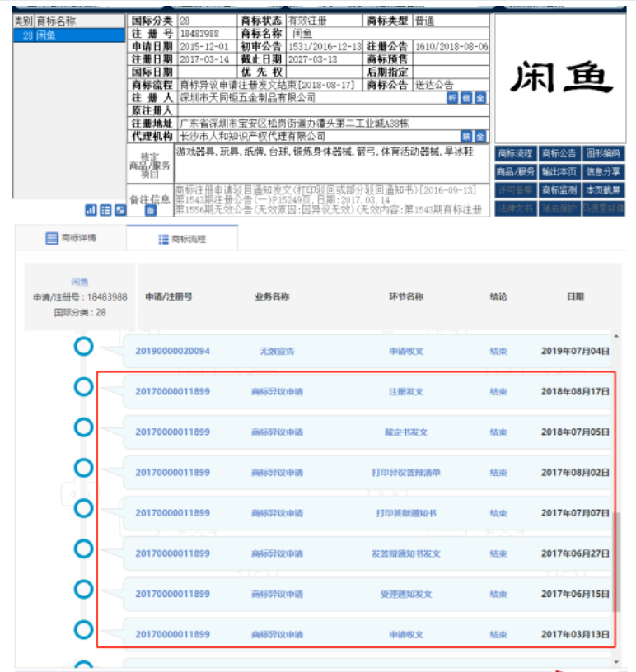The width and height of the screenshot is (636, 672).
Task: Select the 28 闲鱼 row in trademark list
Action: click(x=69, y=35)
